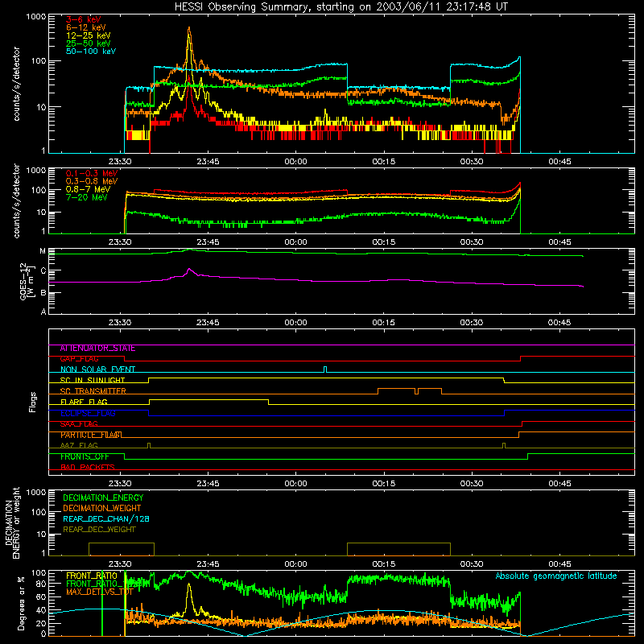Select the NON_SOLAR_EVENT flag label
This screenshot has width=644, height=644.
pyautogui.click(x=97, y=369)
